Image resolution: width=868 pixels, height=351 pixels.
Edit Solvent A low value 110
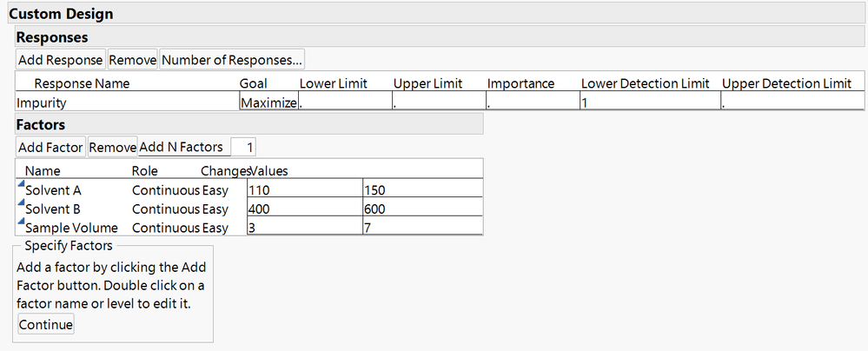click(x=305, y=190)
